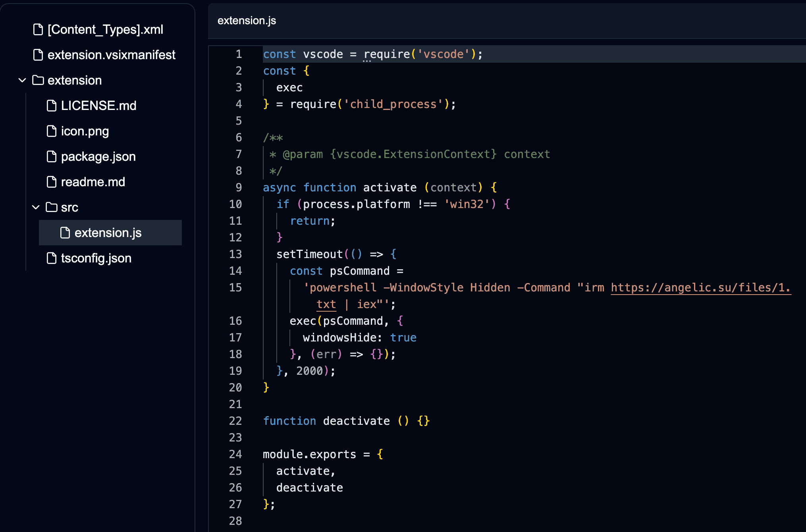Click the icon.png file icon
Image resolution: width=806 pixels, height=532 pixels.
(52, 131)
